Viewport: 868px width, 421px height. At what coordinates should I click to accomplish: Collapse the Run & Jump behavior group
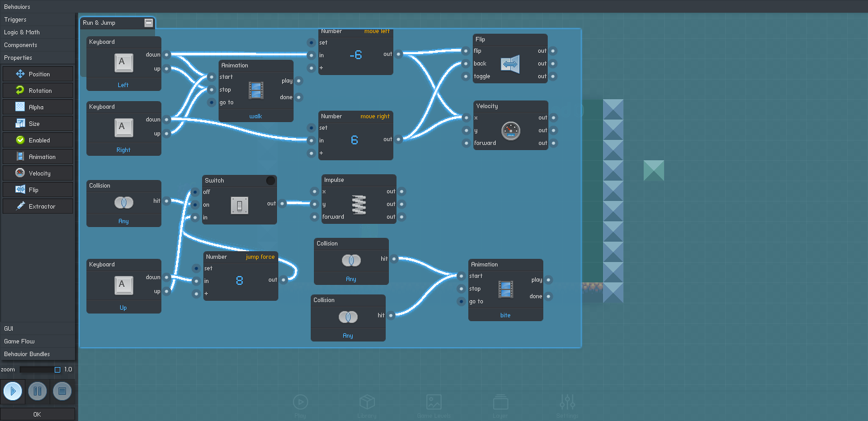(x=149, y=23)
